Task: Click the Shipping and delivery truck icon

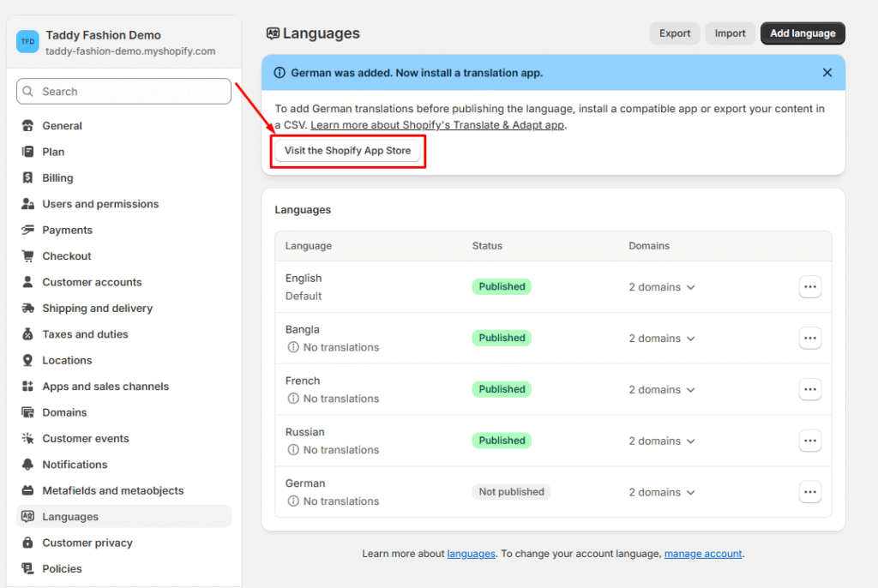Action: click(27, 308)
